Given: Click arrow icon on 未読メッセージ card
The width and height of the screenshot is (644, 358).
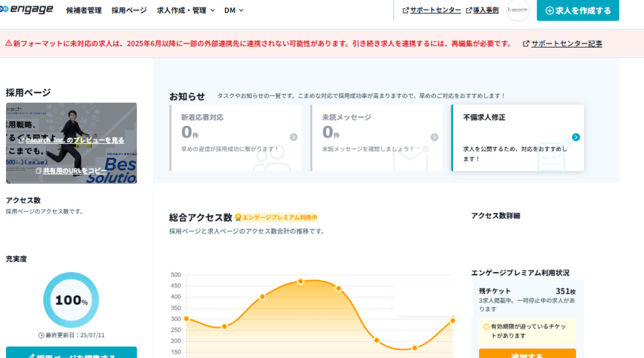Looking at the screenshot, I should (x=434, y=137).
